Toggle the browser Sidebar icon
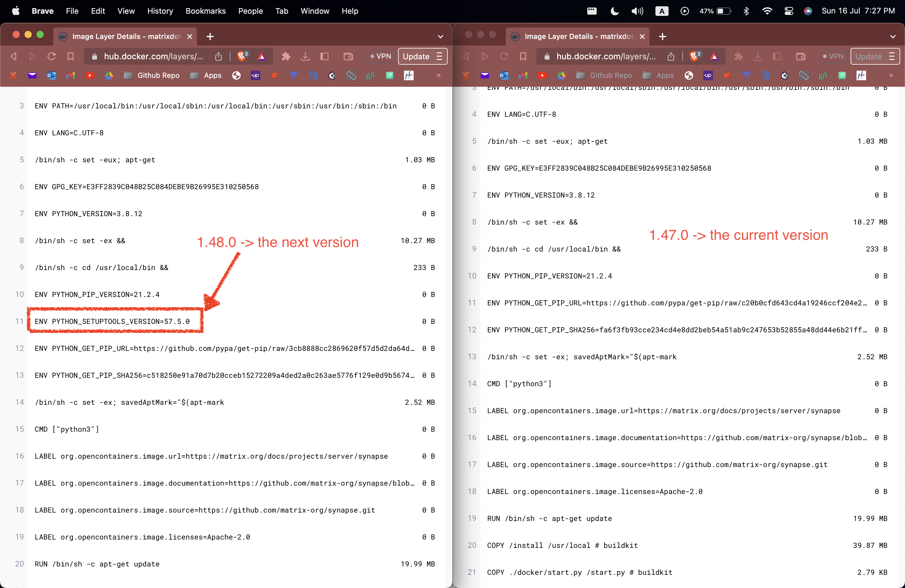Screen dimensions: 905x588 (x=324, y=56)
